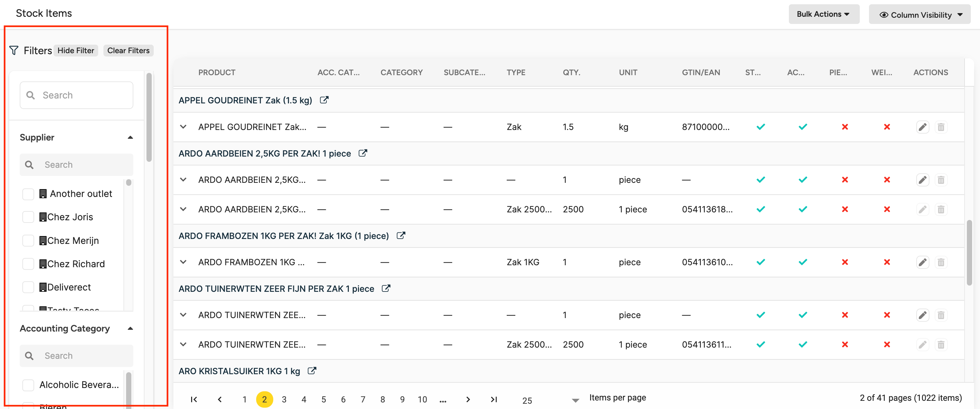
Task: Delete ARDO TUINERWTEN row with quantity 2500
Action: click(x=941, y=345)
